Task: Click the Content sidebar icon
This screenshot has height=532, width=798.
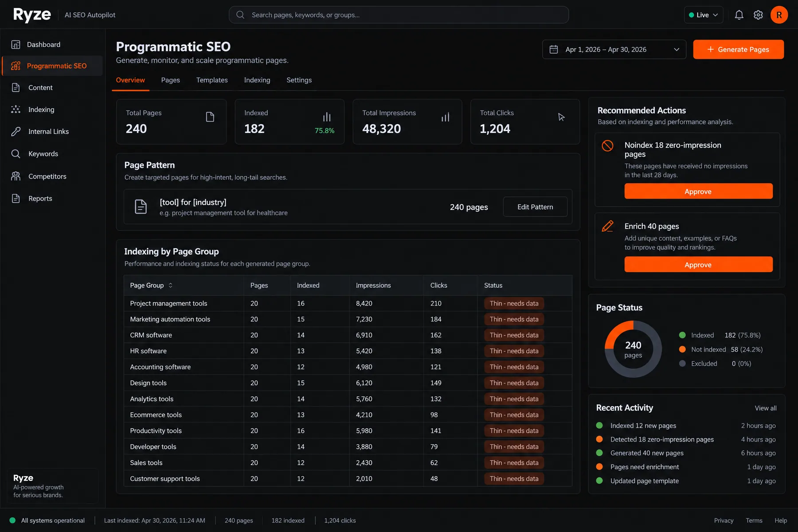Action: click(x=16, y=88)
